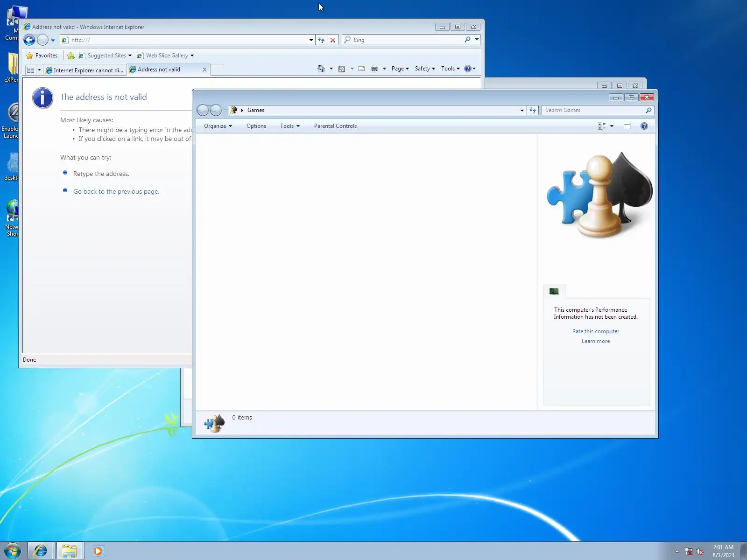Image resolution: width=747 pixels, height=560 pixels.
Task: Open Bing search provider dropdown
Action: pyautogui.click(x=477, y=40)
